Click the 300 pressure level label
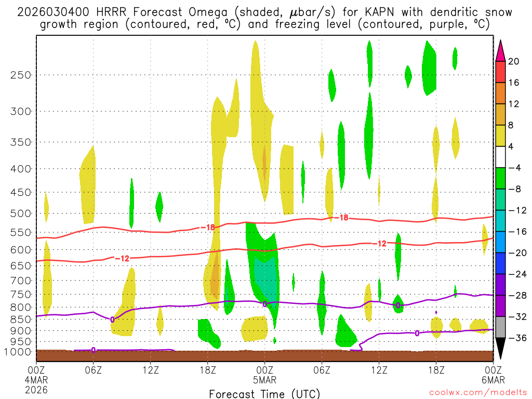The height and width of the screenshot is (399, 532). 20,111
